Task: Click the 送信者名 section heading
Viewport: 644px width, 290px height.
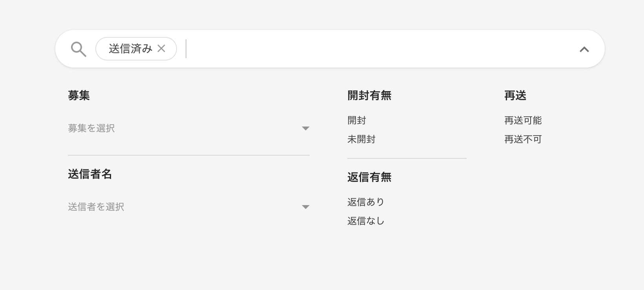Action: click(90, 174)
